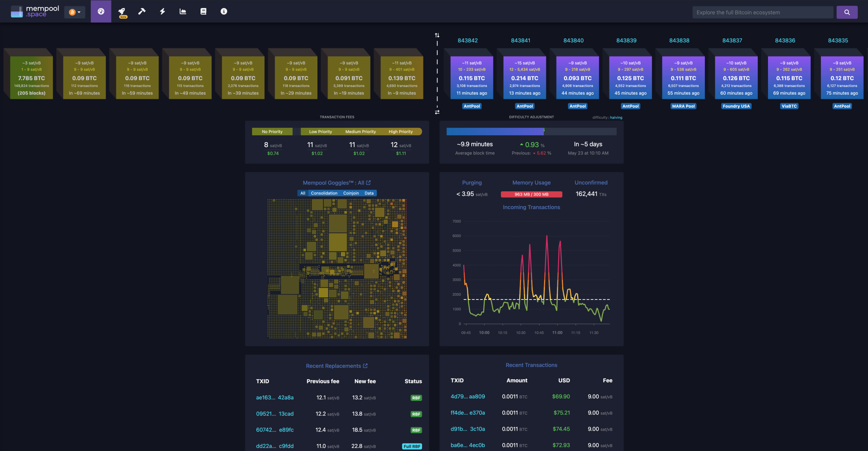
Task: Select the All tab in Mempool Goggles
Action: pyautogui.click(x=303, y=193)
